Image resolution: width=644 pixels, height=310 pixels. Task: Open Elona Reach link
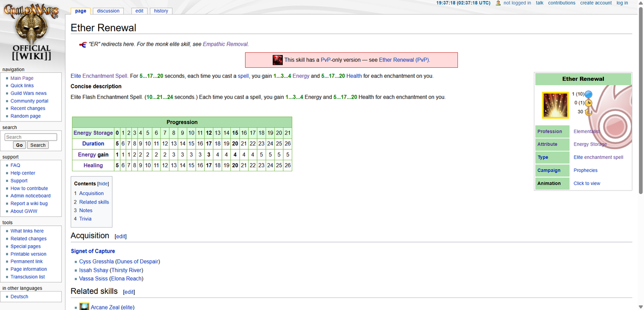pos(127,279)
